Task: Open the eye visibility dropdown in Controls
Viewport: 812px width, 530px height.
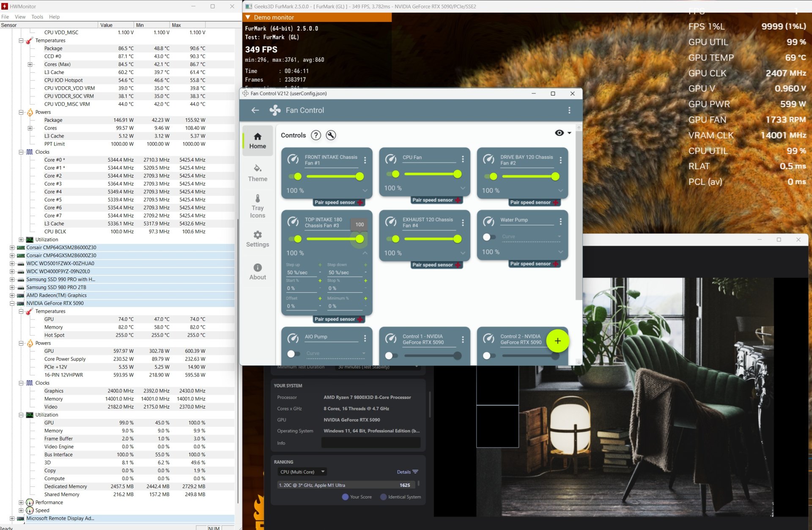Action: [563, 133]
